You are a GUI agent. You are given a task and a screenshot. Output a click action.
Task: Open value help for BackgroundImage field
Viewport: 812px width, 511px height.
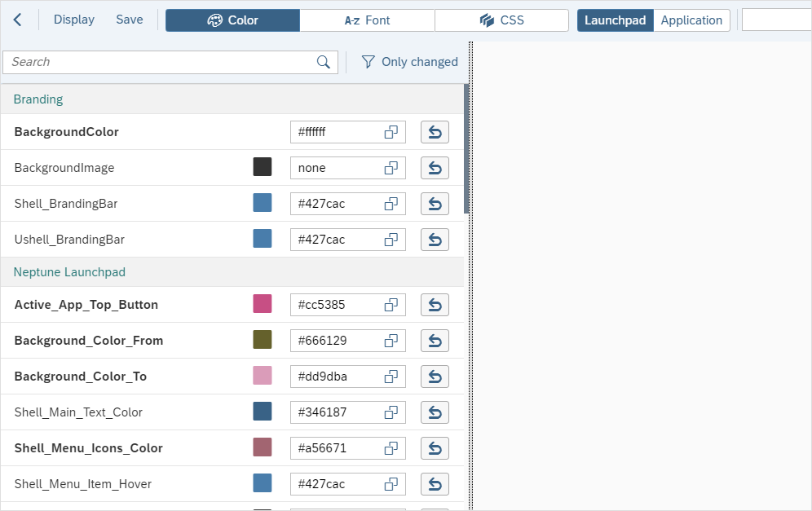click(391, 168)
